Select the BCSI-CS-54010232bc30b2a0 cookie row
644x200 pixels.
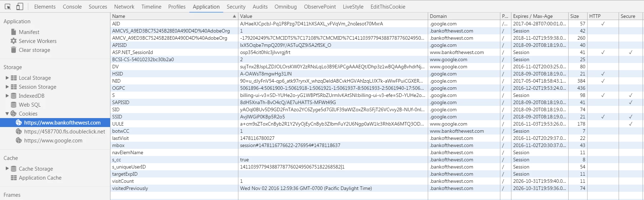377,59
